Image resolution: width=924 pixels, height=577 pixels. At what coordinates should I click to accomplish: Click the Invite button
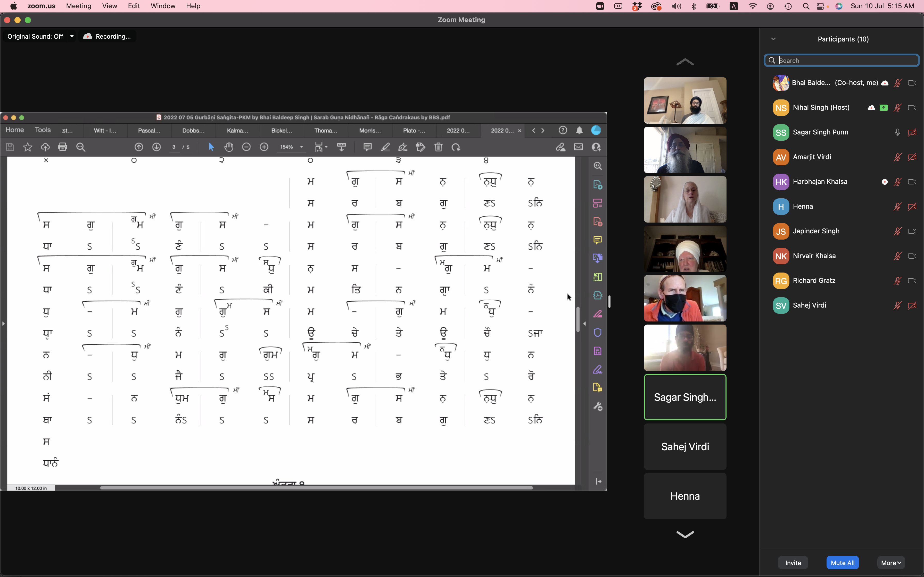pyautogui.click(x=793, y=563)
